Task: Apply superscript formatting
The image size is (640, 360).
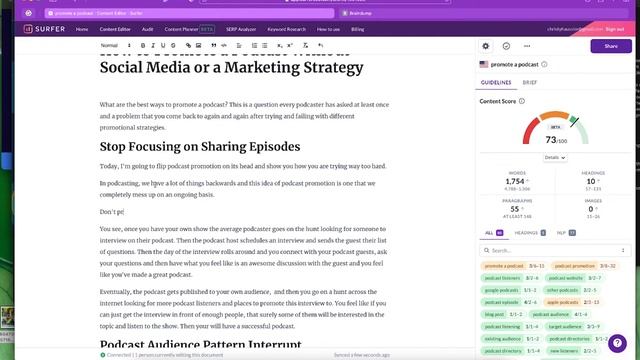Action: 290,45
